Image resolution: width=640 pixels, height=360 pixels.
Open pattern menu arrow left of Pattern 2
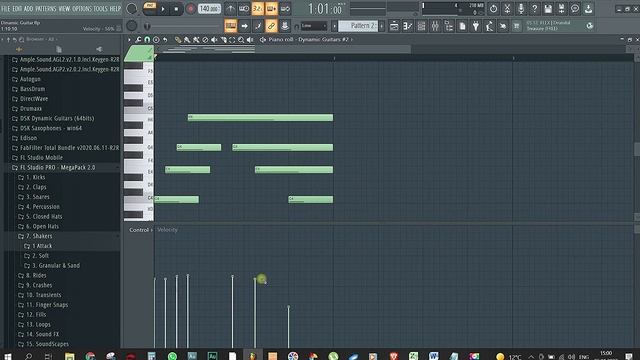pyautogui.click(x=334, y=26)
